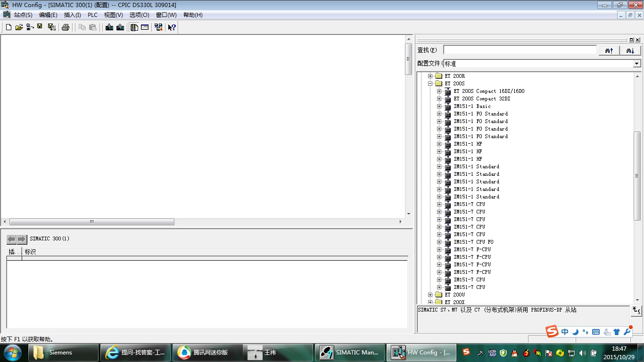
Task: Click the search up binoculars button
Action: pyautogui.click(x=609, y=50)
